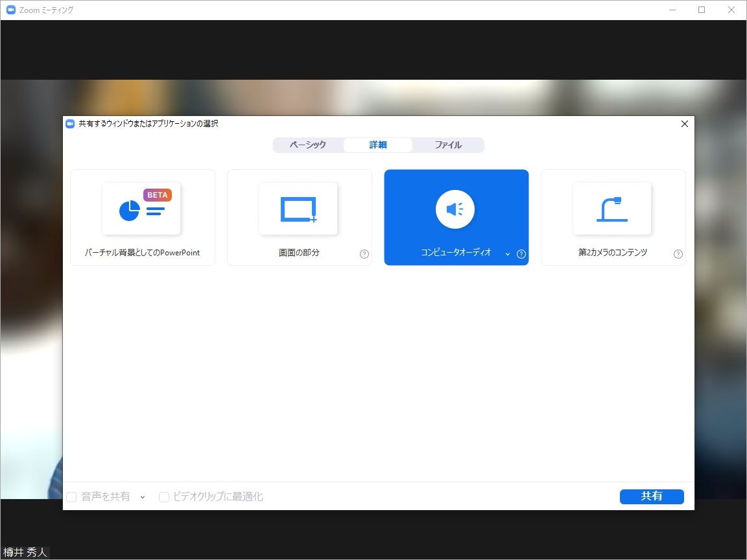Viewport: 747px width, 560px height.
Task: Click the blue 共有 button
Action: [652, 496]
